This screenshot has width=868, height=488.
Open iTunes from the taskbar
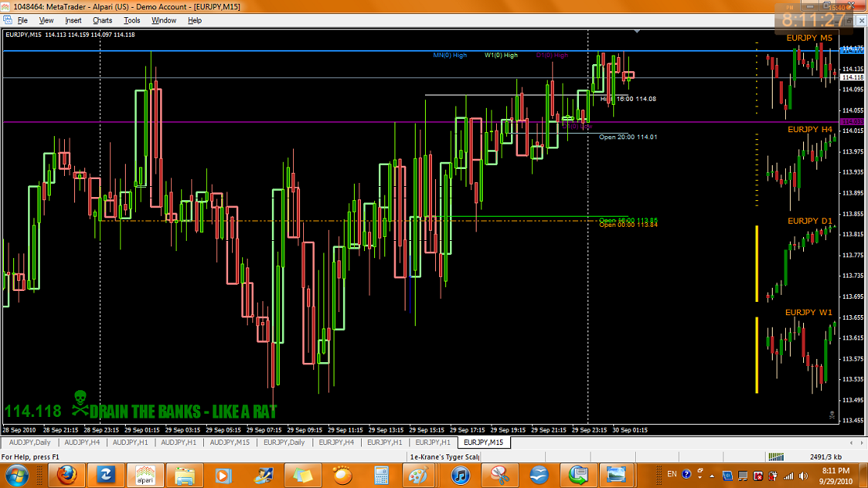click(460, 475)
